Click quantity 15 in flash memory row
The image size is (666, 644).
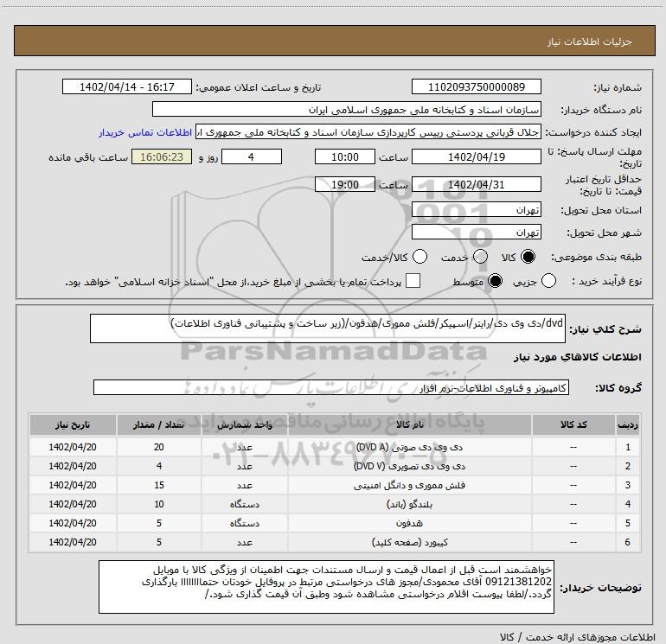coord(159,485)
